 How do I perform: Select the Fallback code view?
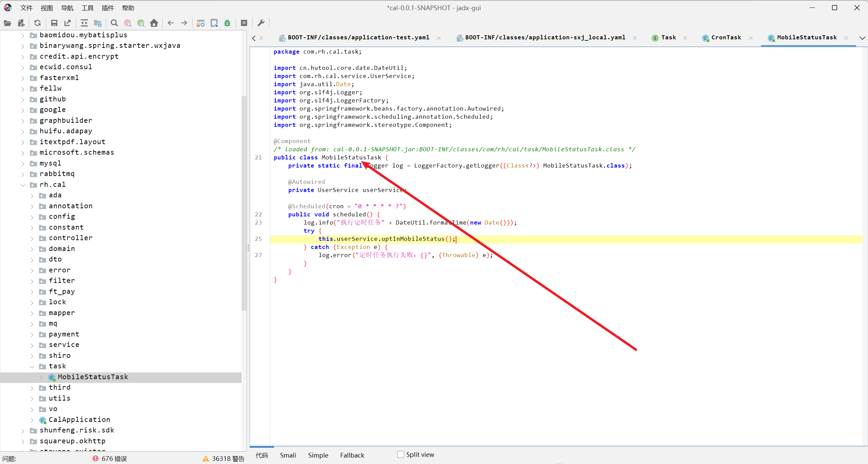pyautogui.click(x=352, y=455)
